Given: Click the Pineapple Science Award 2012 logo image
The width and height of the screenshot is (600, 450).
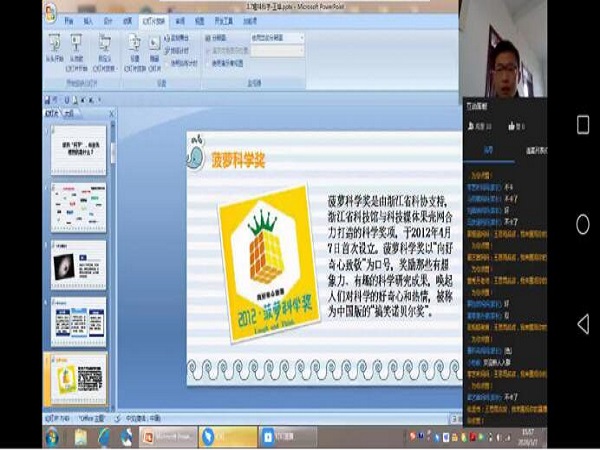Looking at the screenshot, I should pos(269,263).
